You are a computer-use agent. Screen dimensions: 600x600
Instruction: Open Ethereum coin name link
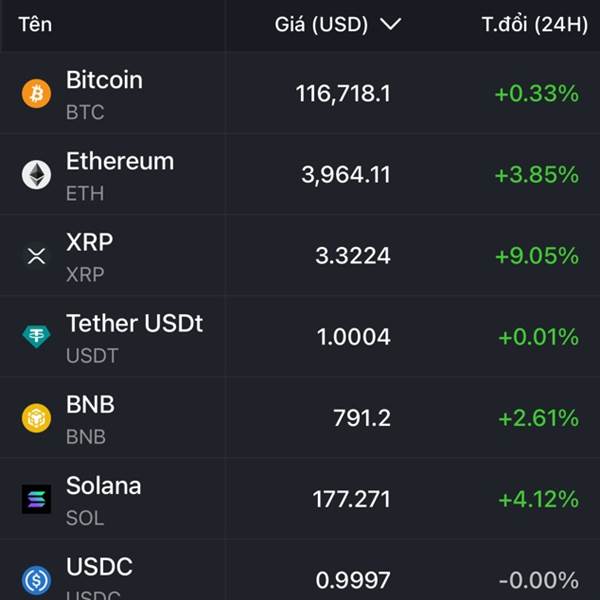120,161
